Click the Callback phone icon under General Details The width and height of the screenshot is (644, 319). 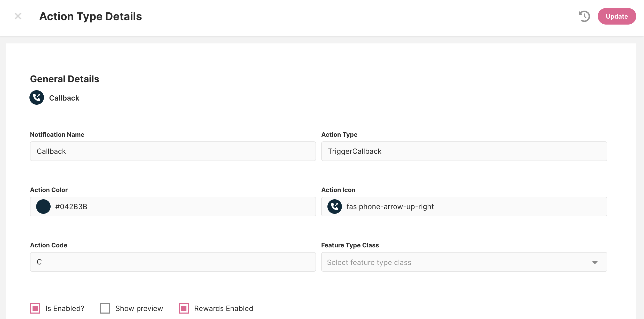[37, 98]
